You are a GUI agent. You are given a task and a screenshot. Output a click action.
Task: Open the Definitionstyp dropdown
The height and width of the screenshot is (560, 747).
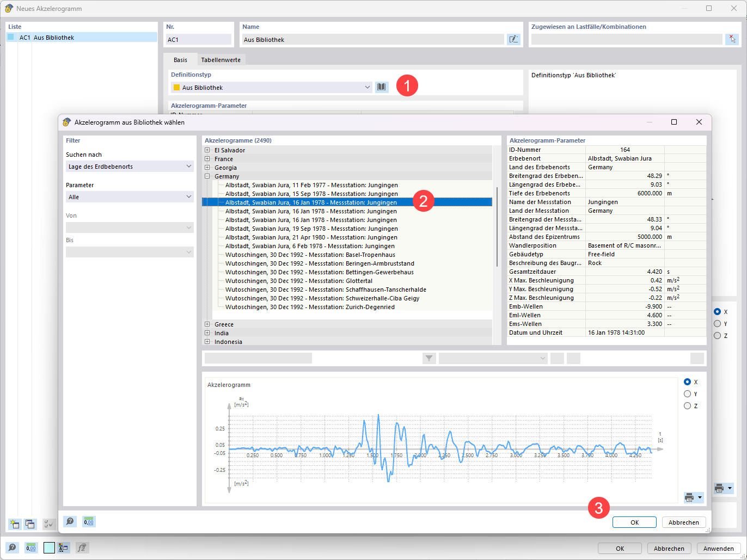[272, 87]
